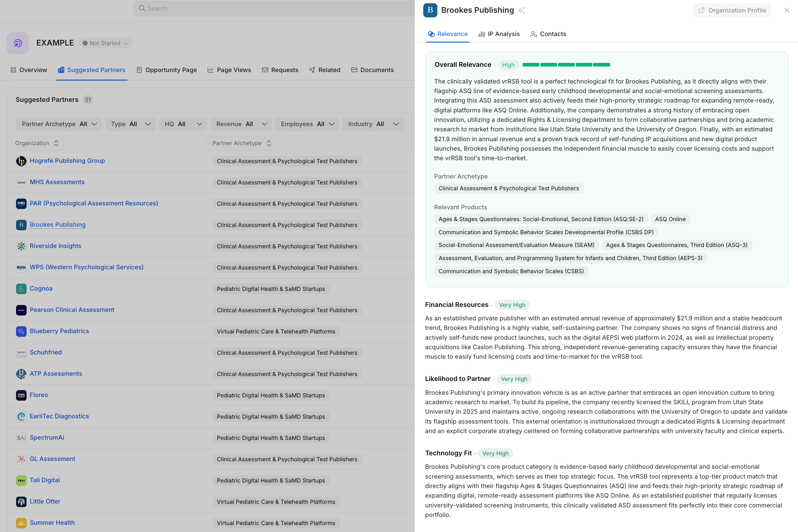
Task: Open the Industry filter dropdown
Action: click(373, 124)
